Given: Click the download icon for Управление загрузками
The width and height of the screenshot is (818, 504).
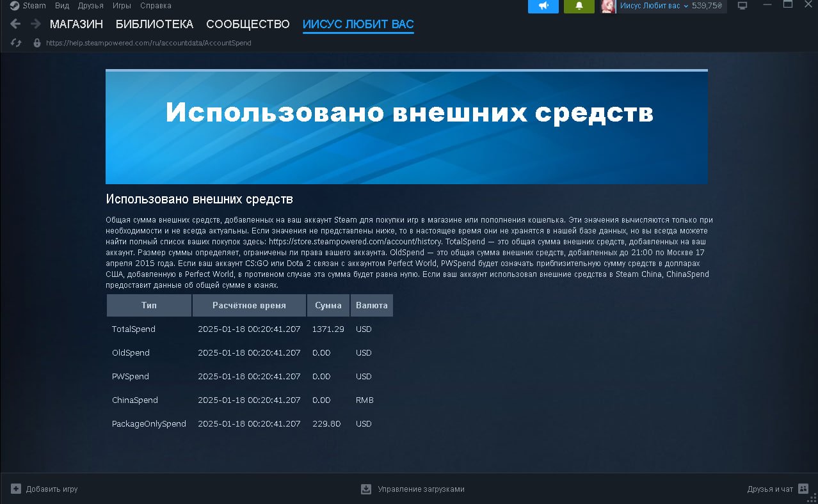Looking at the screenshot, I should pyautogui.click(x=366, y=489).
